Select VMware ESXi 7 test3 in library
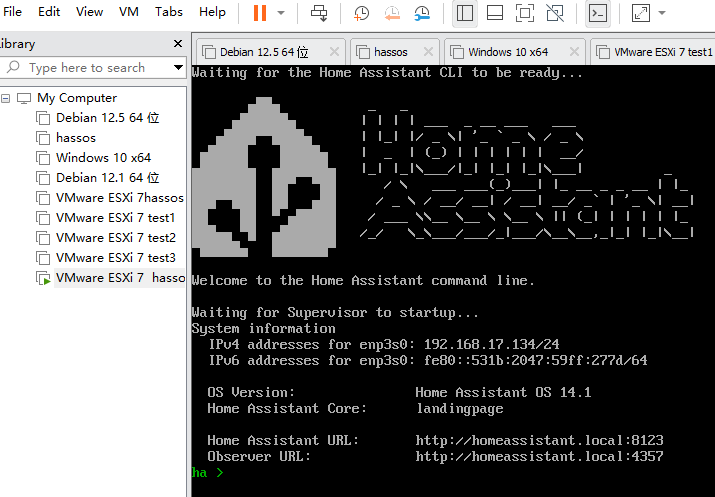Viewport: 715px width, 497px height. (116, 258)
